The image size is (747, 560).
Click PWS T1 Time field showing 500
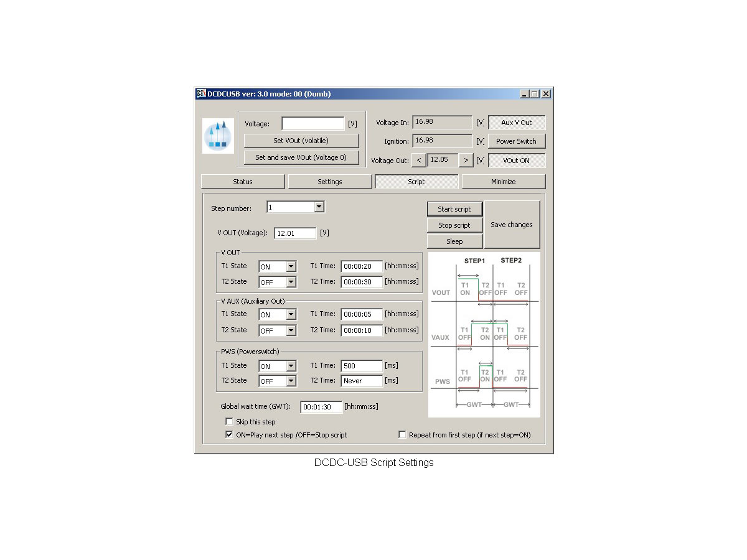(362, 366)
